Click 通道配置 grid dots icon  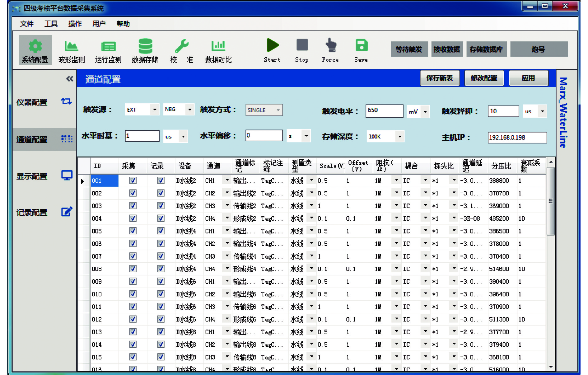coord(67,139)
